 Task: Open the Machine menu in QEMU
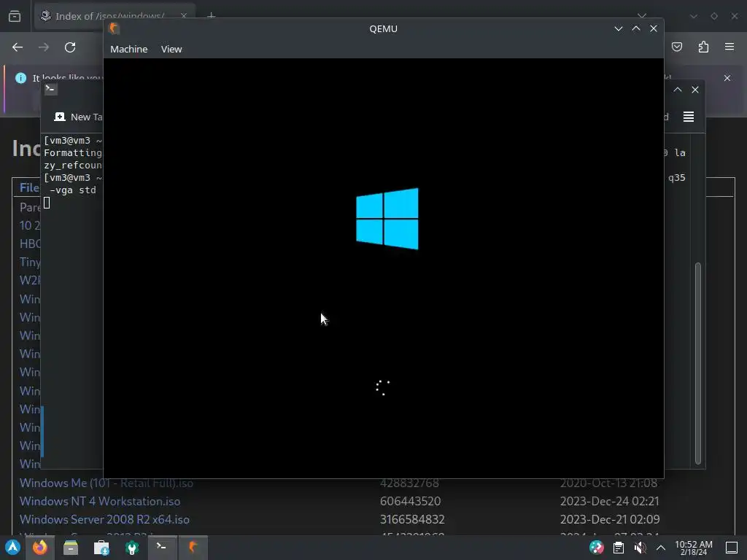(x=128, y=49)
